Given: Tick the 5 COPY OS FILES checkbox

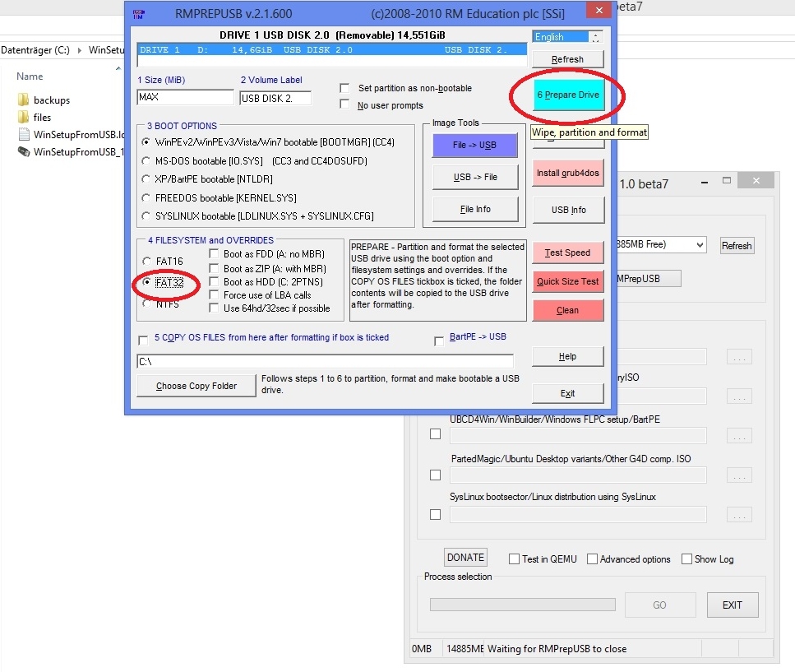Looking at the screenshot, I should (143, 340).
